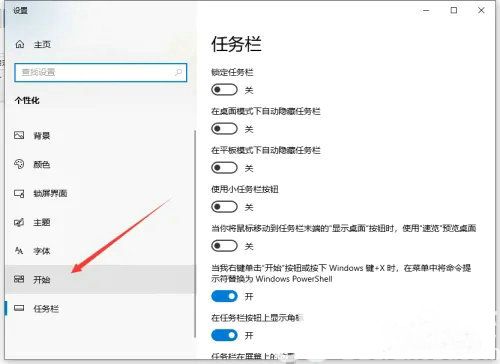Select the 颜色 palette icon

[19, 164]
